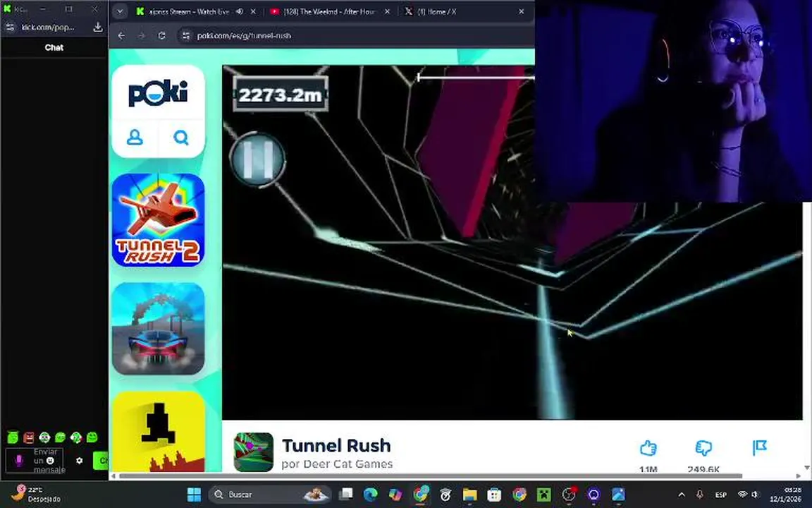The width and height of the screenshot is (812, 508).
Task: Click the poki.com address bar
Action: click(x=357, y=35)
